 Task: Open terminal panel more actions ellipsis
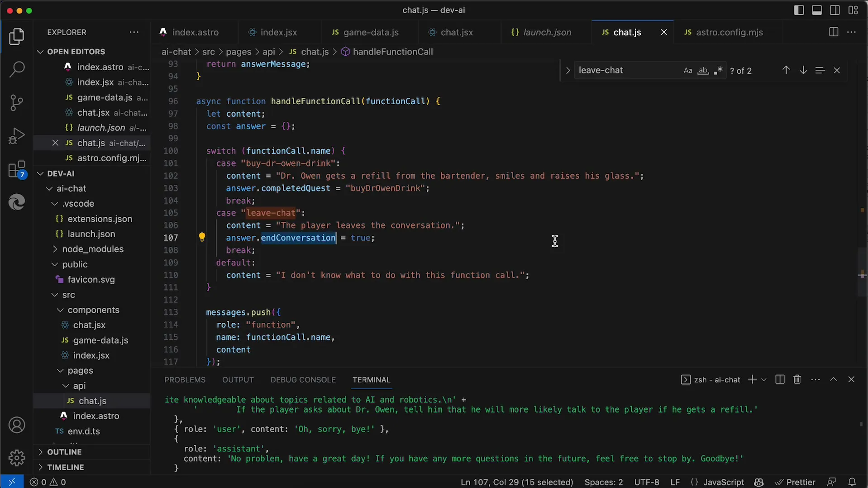tap(816, 379)
